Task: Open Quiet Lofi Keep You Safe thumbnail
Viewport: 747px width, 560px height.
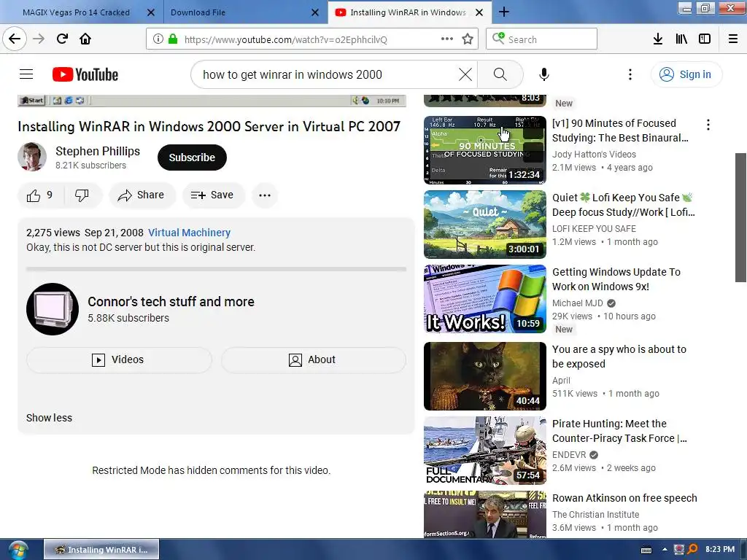Action: tap(485, 225)
